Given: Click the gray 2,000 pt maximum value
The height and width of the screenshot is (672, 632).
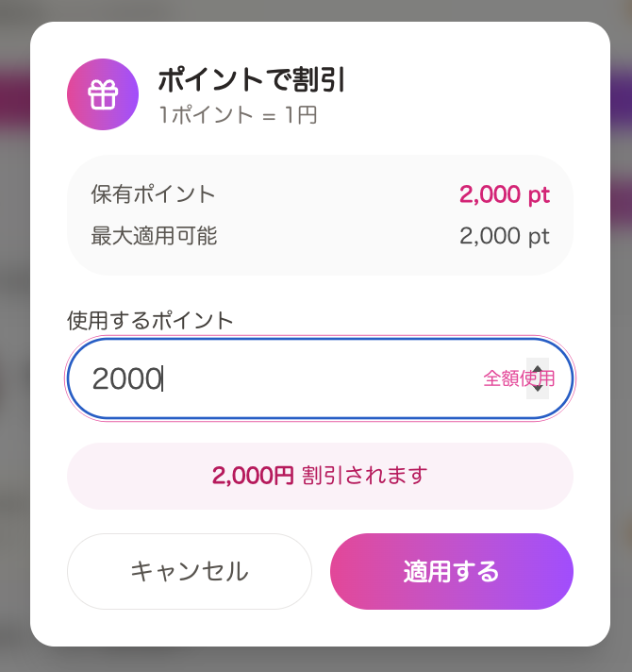Looking at the screenshot, I should pos(504,236).
